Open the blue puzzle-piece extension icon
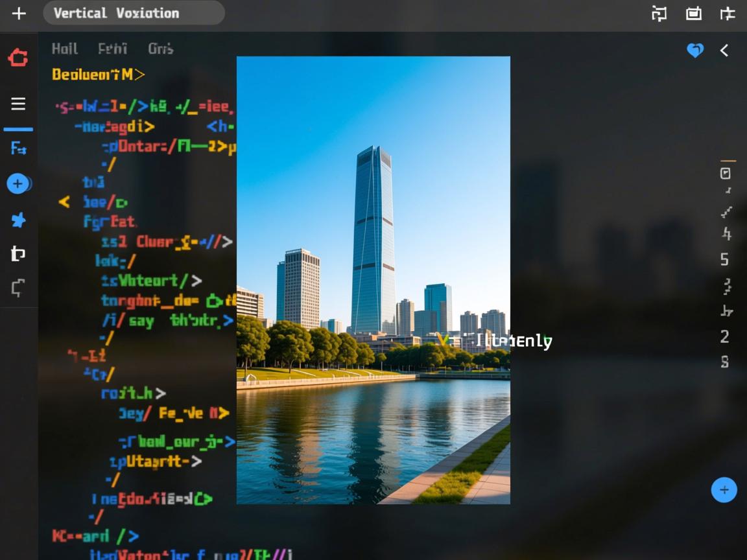The width and height of the screenshot is (747, 560). pos(18,220)
